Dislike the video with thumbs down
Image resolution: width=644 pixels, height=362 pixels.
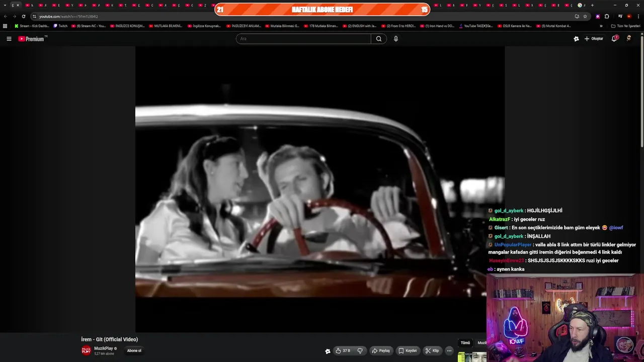[x=360, y=351]
